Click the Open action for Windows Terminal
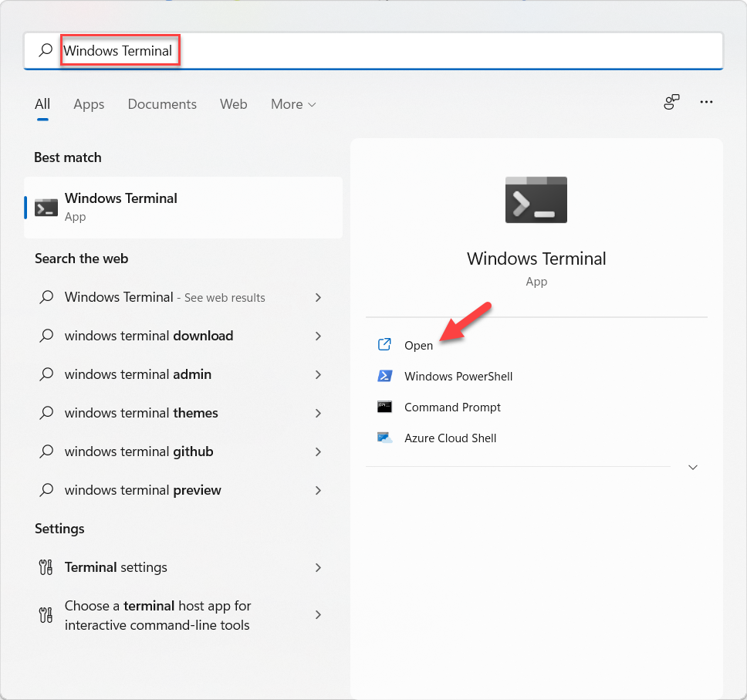The width and height of the screenshot is (747, 700). [418, 346]
